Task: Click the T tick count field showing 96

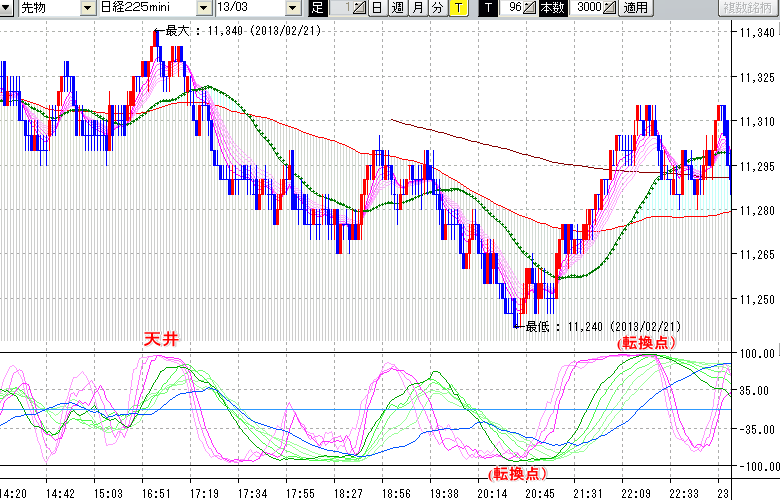Action: (x=512, y=8)
